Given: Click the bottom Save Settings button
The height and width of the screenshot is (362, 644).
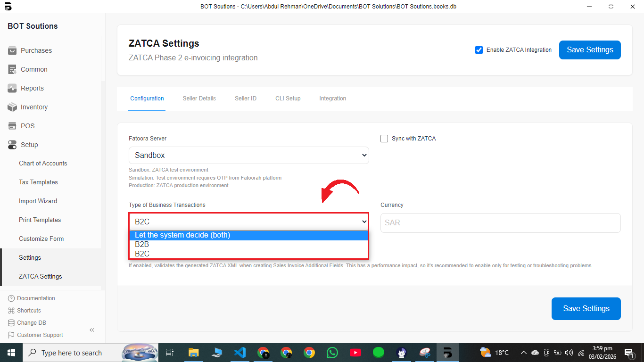Looking at the screenshot, I should pyautogui.click(x=586, y=308).
